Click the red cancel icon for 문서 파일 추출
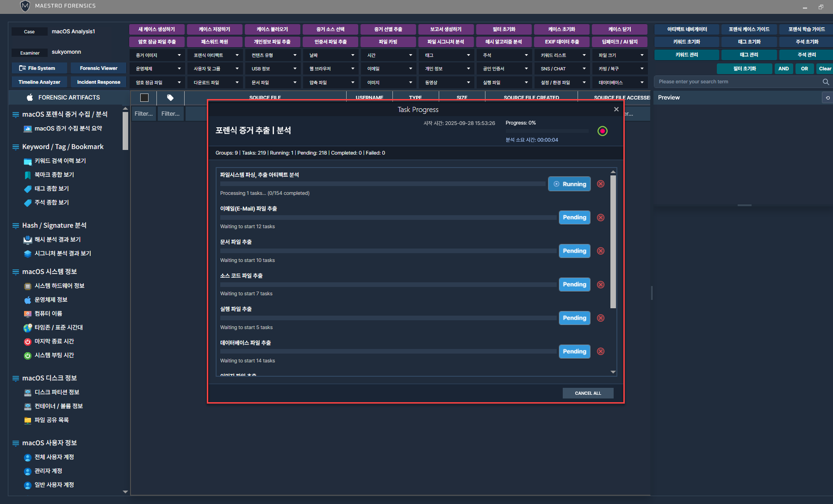 pos(601,251)
